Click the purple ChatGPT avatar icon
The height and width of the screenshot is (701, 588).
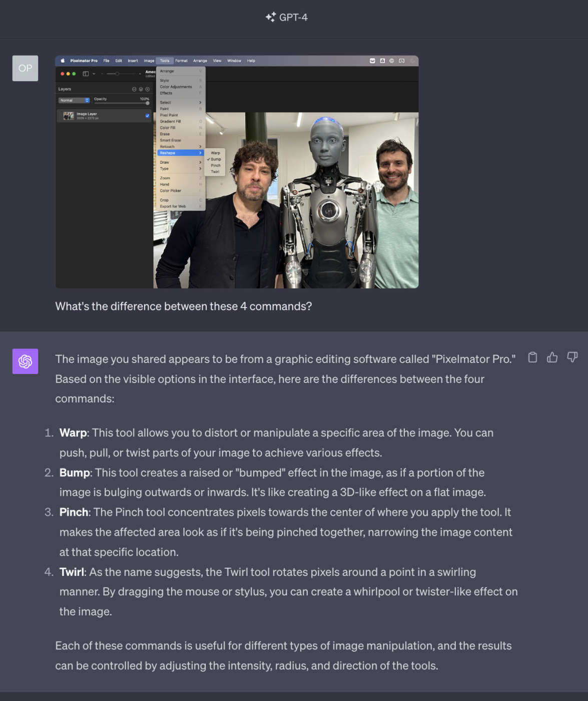[x=25, y=361]
